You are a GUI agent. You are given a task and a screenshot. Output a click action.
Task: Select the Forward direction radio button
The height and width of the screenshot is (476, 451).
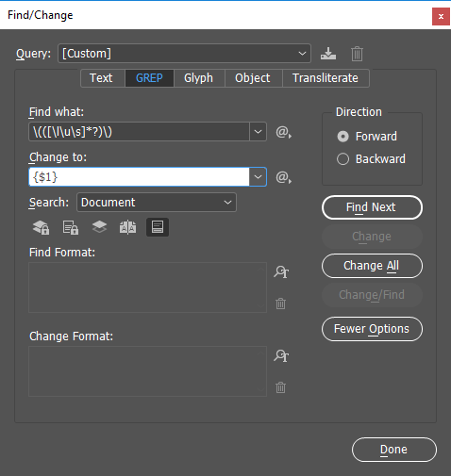342,137
